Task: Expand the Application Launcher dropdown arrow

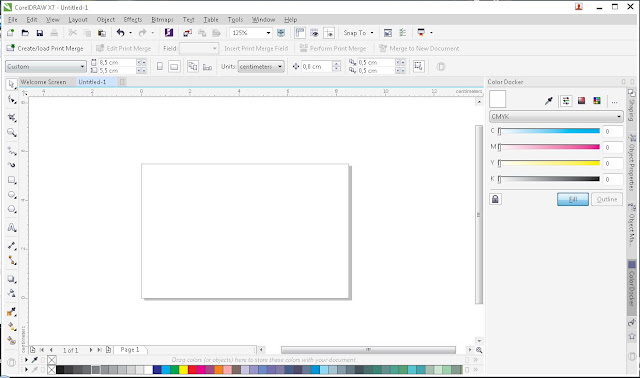Action: [x=431, y=33]
